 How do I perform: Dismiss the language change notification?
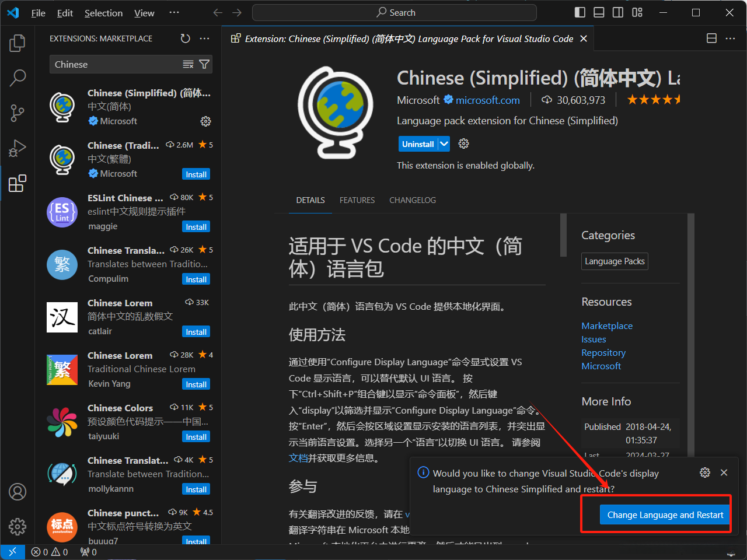click(x=724, y=473)
